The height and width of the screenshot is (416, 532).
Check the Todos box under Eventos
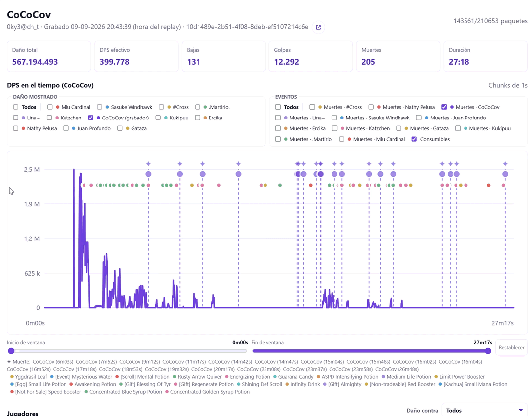(x=278, y=107)
